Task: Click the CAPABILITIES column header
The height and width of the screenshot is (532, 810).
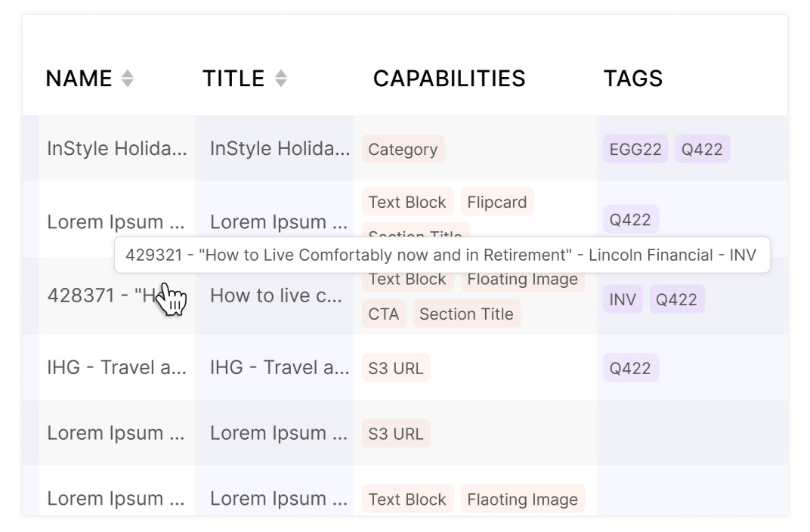Action: pos(449,79)
